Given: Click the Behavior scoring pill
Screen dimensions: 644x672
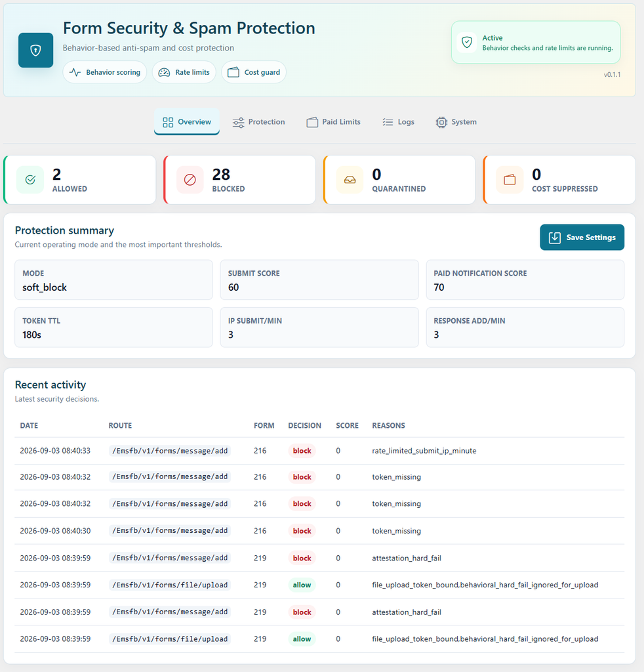Looking at the screenshot, I should coord(105,72).
